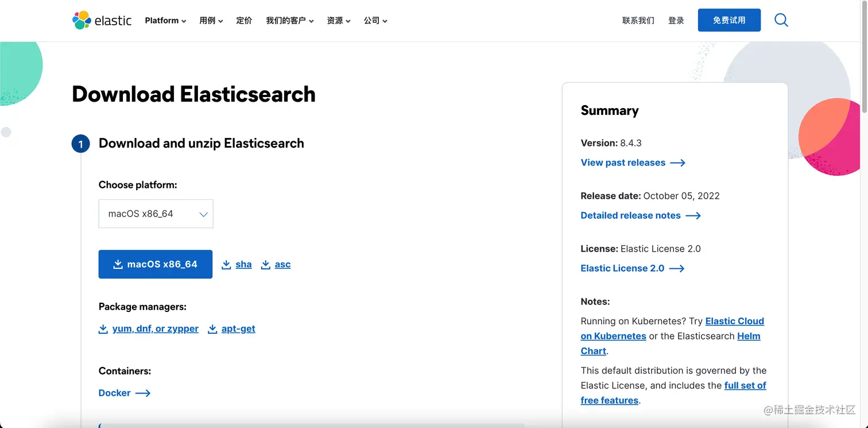Click arrow next to Detailed release notes
Image resolution: width=868 pixels, height=428 pixels.
coord(693,215)
